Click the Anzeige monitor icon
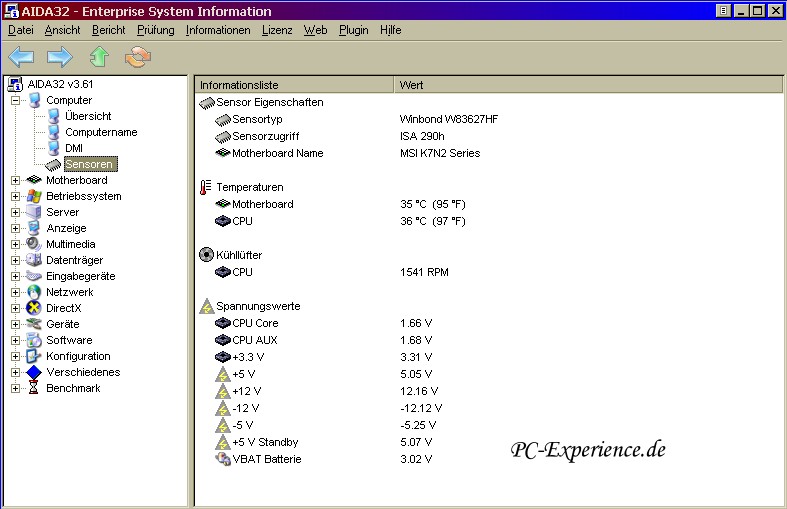This screenshot has height=509, width=787. pos(34,228)
